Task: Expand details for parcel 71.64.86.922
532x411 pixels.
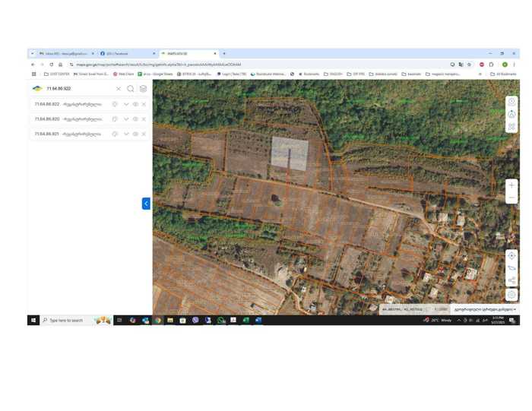Action: tap(126, 104)
